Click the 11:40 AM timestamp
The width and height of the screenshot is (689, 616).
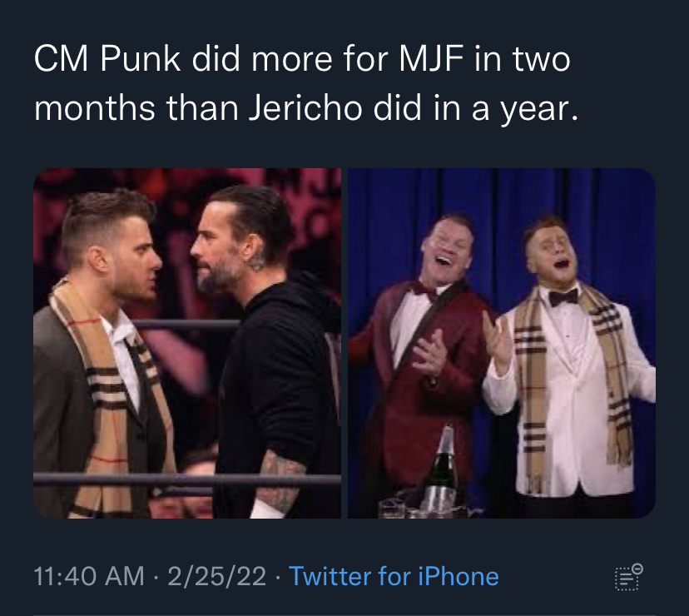89,576
